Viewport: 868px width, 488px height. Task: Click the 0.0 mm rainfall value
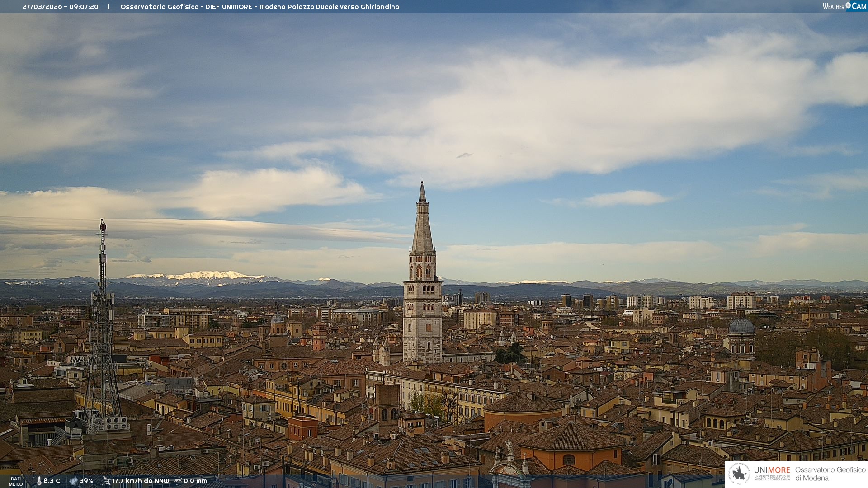[x=195, y=481]
